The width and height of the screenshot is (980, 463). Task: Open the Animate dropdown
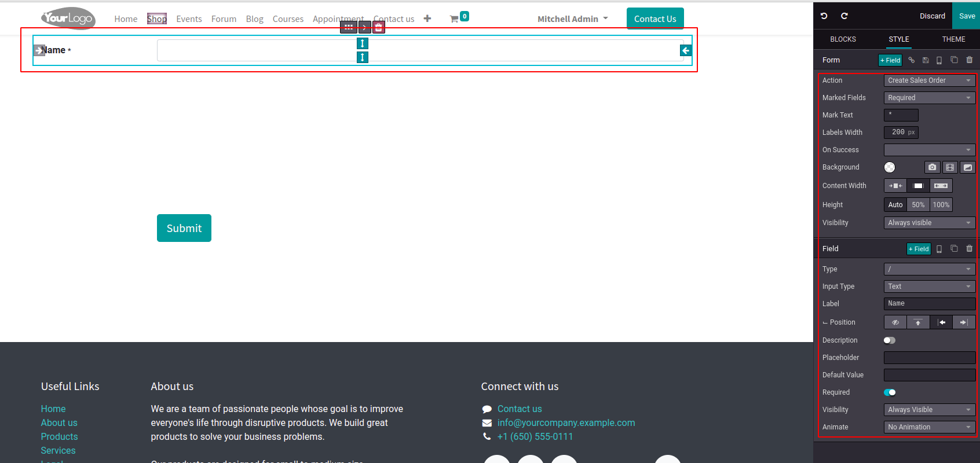930,427
